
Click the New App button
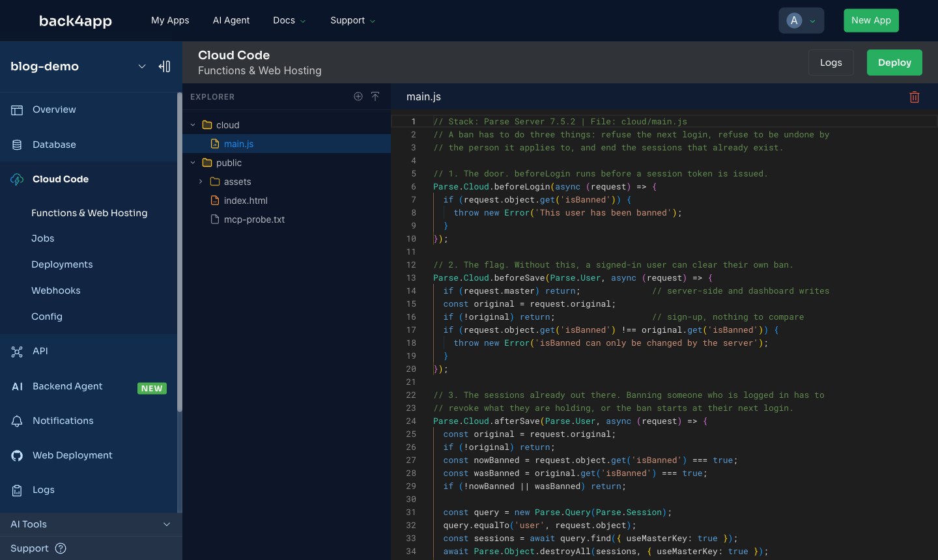coord(871,20)
